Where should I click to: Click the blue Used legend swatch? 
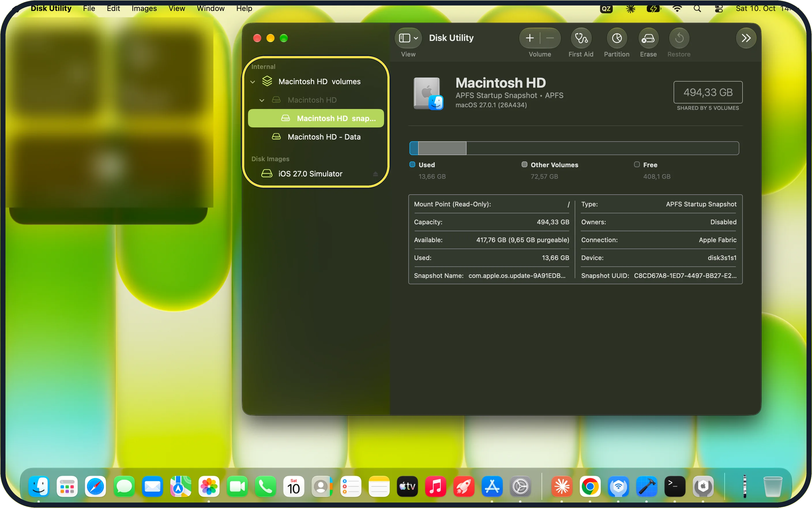[412, 164]
